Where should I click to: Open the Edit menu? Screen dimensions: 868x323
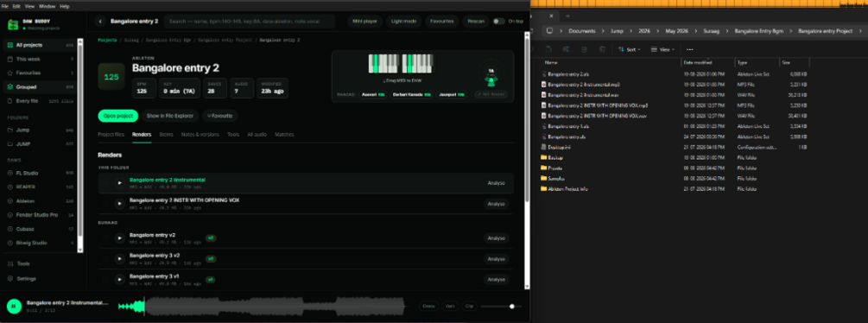[16, 6]
